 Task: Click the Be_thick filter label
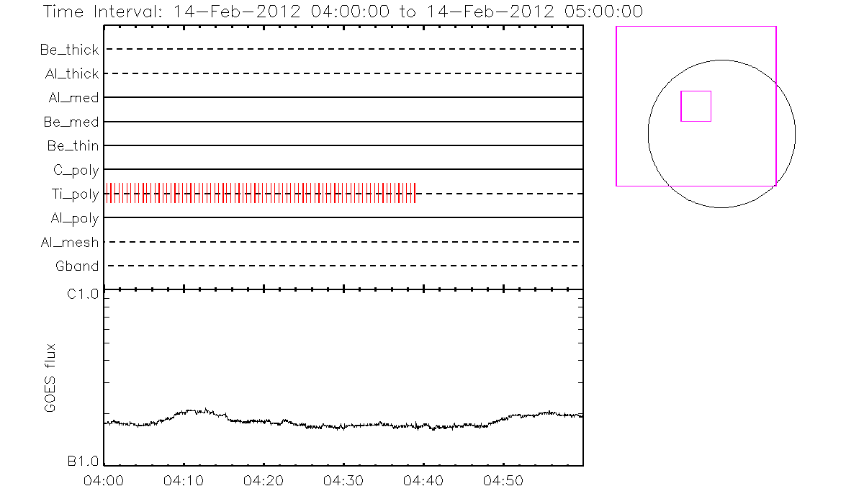coord(70,50)
